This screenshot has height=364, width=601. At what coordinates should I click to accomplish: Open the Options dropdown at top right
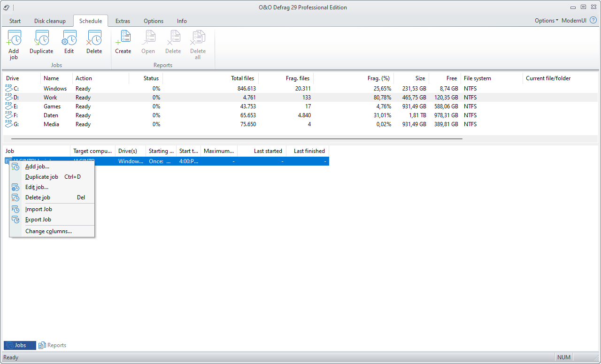click(x=546, y=21)
